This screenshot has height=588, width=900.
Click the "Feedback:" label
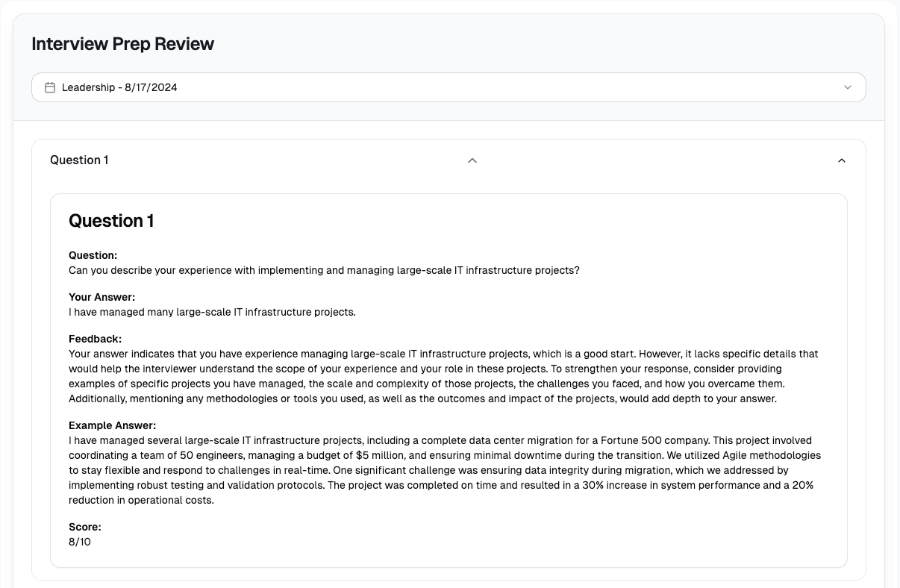coord(95,340)
